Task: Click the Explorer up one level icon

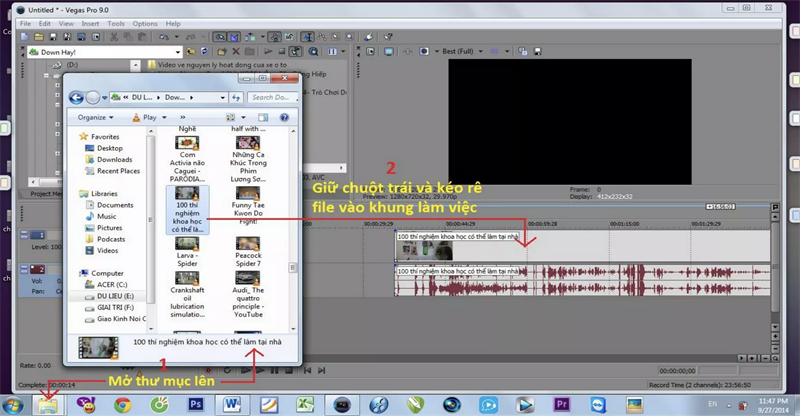Action: click(190, 52)
